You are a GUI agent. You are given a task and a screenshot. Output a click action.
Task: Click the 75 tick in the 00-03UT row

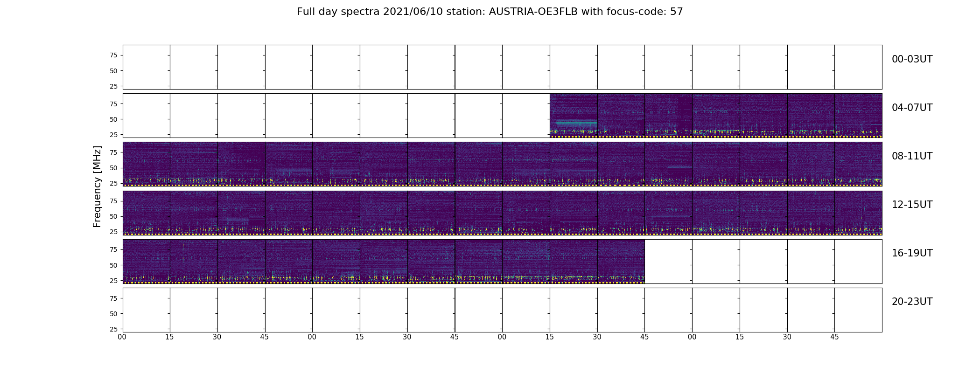coord(113,55)
